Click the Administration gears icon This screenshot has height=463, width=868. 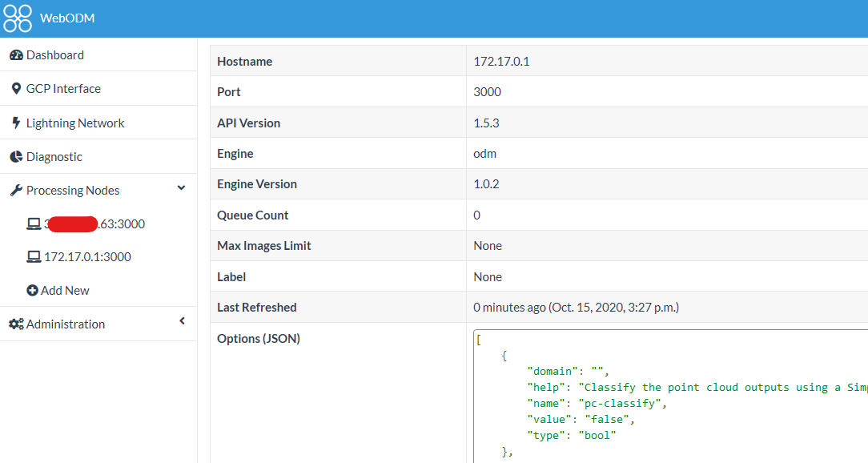tap(17, 324)
